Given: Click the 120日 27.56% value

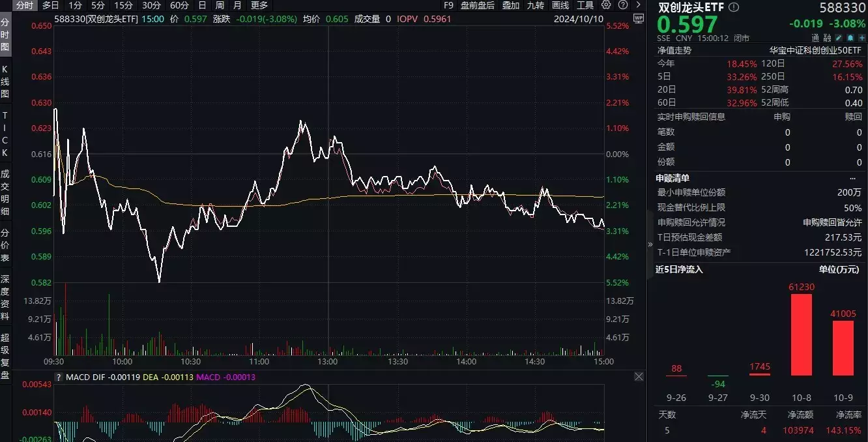Looking at the screenshot, I should pyautogui.click(x=848, y=64).
